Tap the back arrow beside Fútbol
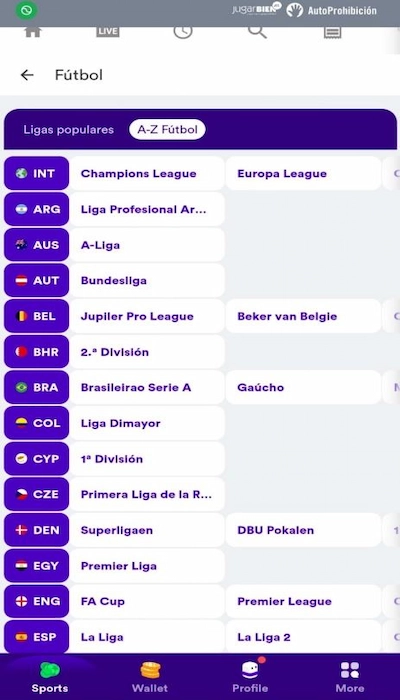Image resolution: width=400 pixels, height=700 pixels. point(27,75)
